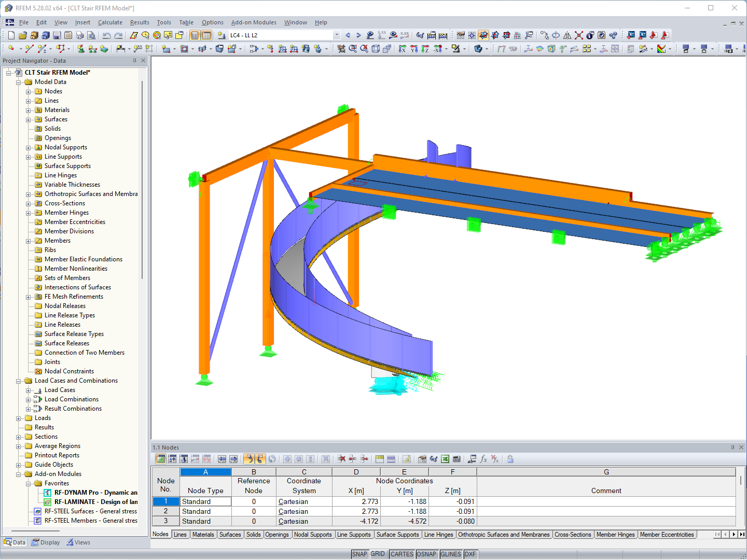Toggle OSNAP in status bar
Screen dimensions: 747x560
[x=426, y=554]
